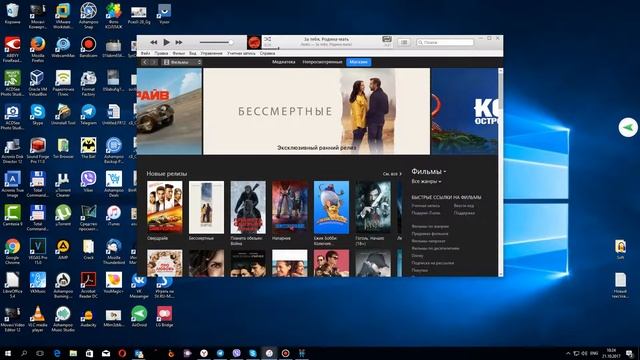Focus the iTunes search field
Screen dimensions: 640x360
(445, 42)
